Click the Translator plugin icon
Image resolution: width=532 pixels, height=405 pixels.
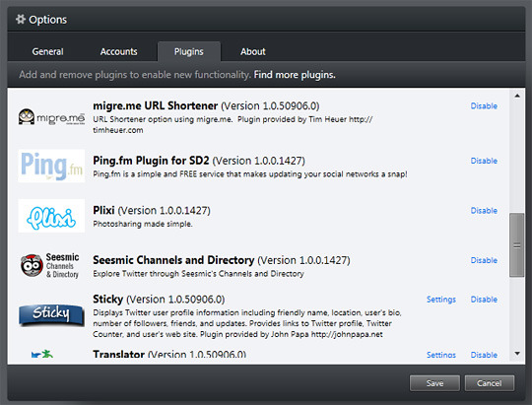click(42, 355)
